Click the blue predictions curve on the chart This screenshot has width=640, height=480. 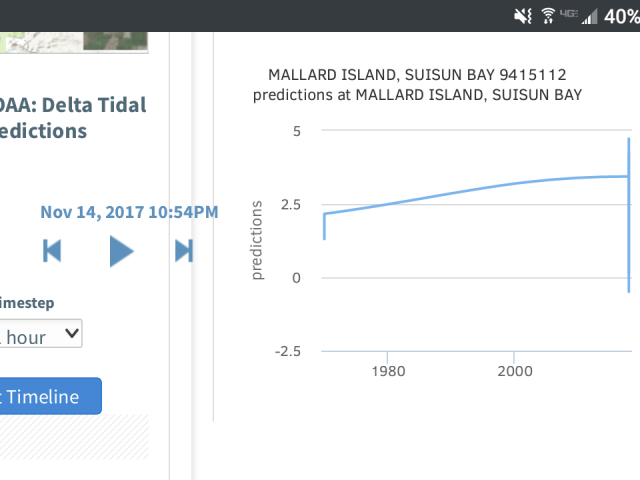coord(450,191)
